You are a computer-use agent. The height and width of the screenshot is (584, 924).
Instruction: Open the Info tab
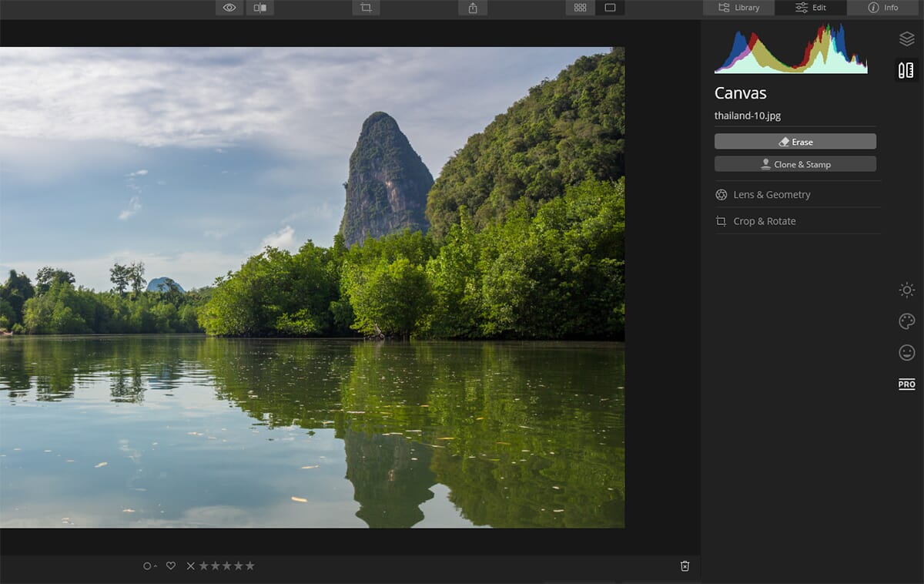(x=883, y=8)
